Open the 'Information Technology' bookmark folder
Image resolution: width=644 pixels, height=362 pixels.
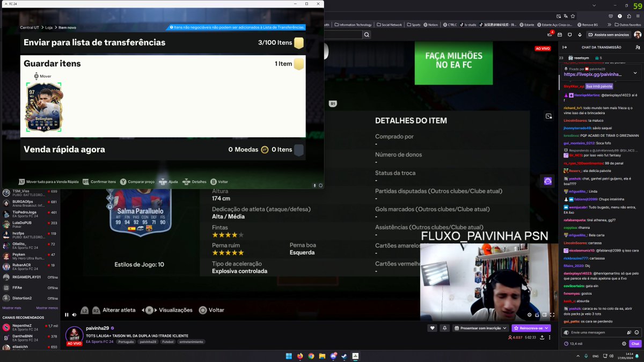tap(353, 25)
